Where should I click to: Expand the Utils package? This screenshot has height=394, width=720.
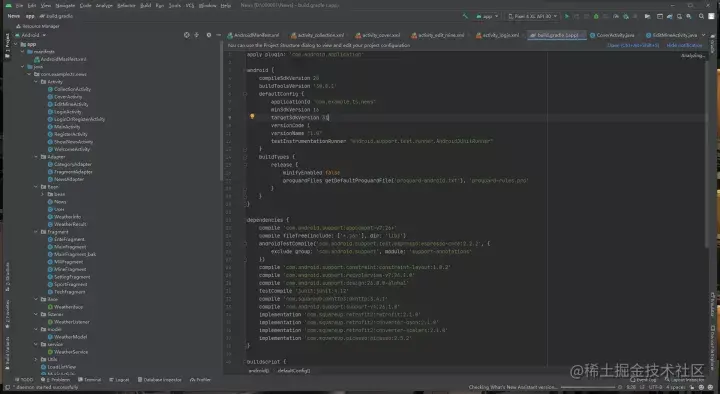click(x=36, y=359)
